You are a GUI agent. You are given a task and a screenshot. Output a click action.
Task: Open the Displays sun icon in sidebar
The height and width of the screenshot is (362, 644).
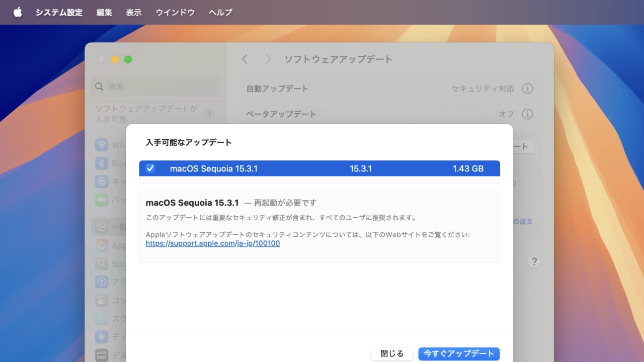pyautogui.click(x=102, y=337)
